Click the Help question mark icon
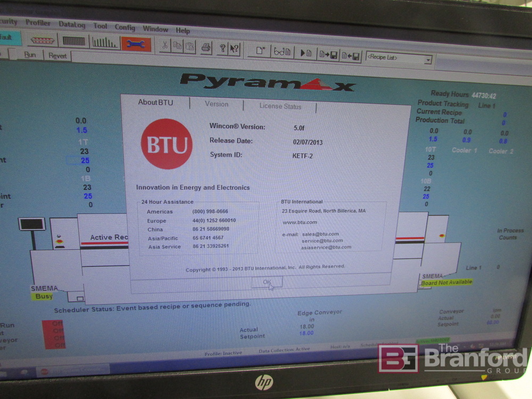The width and height of the screenshot is (532, 399). pyautogui.click(x=222, y=48)
